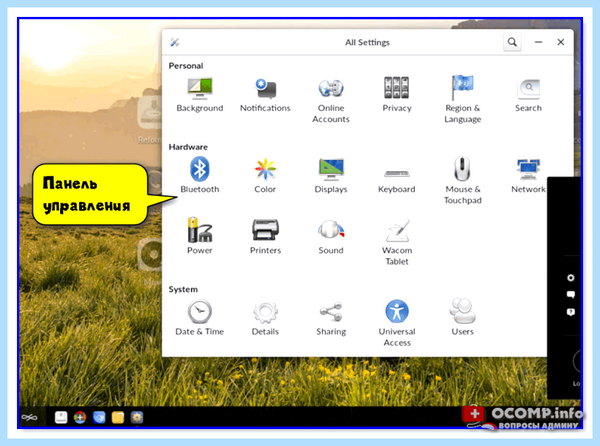The height and width of the screenshot is (446, 600).
Task: Open the Displays settings
Action: click(331, 175)
